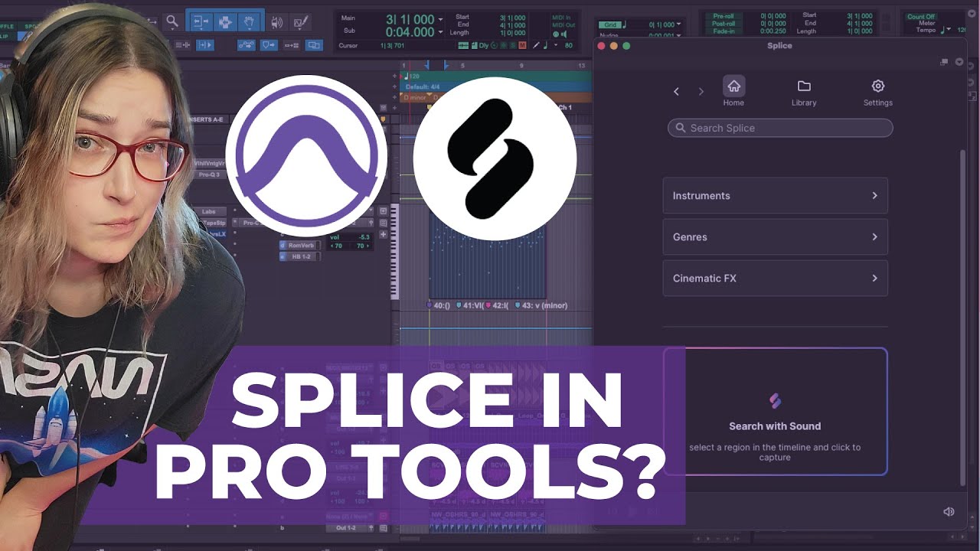
Task: Select the Zoomer magnifier tool in Pro Tools
Action: click(172, 22)
